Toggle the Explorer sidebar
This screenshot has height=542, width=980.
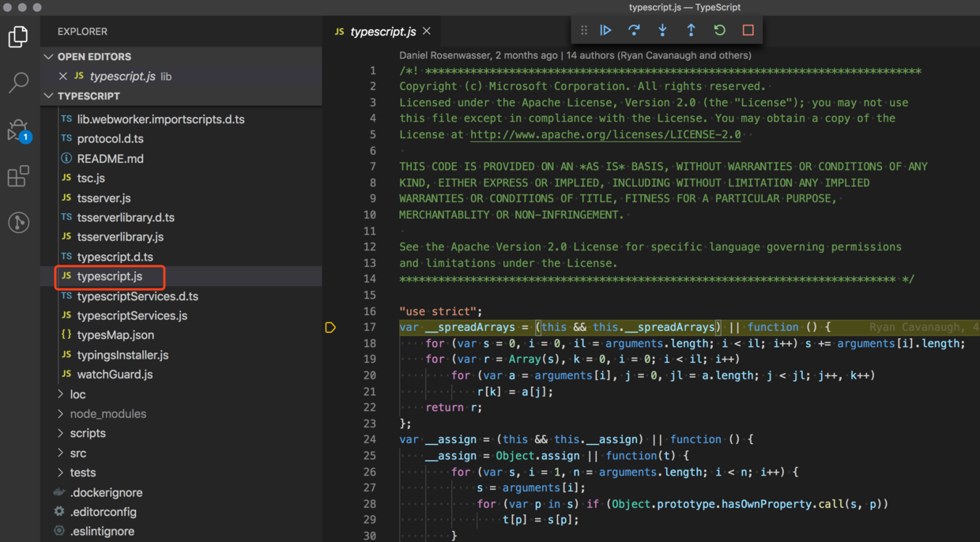18,36
